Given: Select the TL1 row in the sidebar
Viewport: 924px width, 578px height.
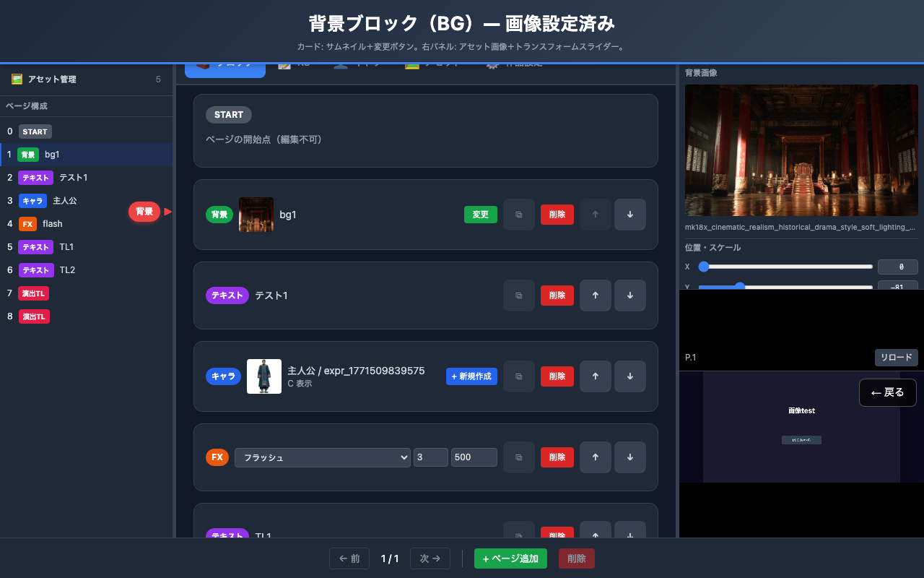Looking at the screenshot, I should coord(86,247).
